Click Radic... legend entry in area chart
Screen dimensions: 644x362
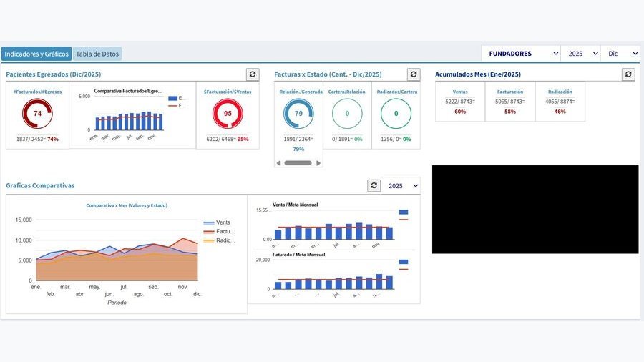pyautogui.click(x=220, y=240)
